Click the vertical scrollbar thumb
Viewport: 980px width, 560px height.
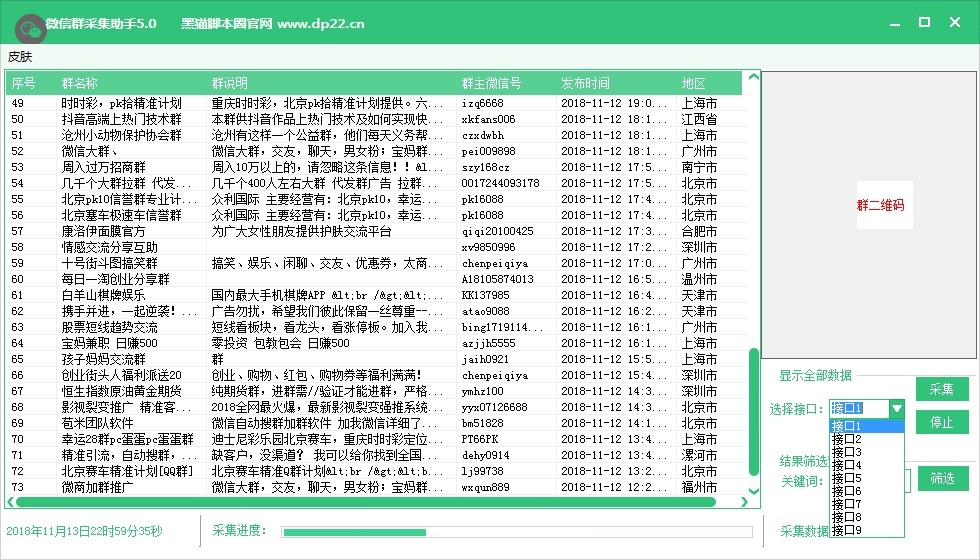click(754, 412)
